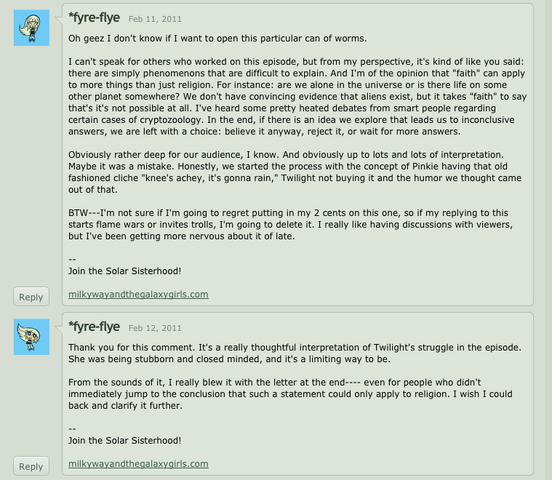
Task: Click the paragraph starting 'Thank you for this comment'
Action: (x=295, y=353)
